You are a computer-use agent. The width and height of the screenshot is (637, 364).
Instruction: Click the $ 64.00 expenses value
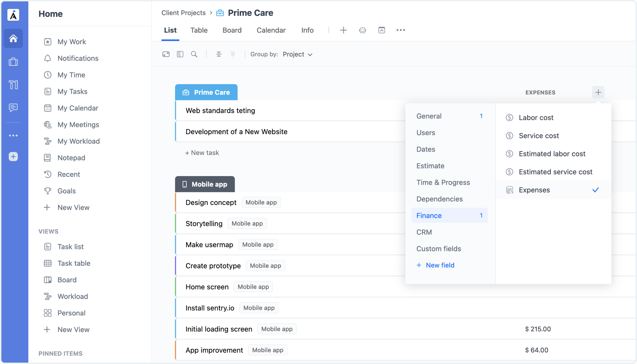coord(536,350)
